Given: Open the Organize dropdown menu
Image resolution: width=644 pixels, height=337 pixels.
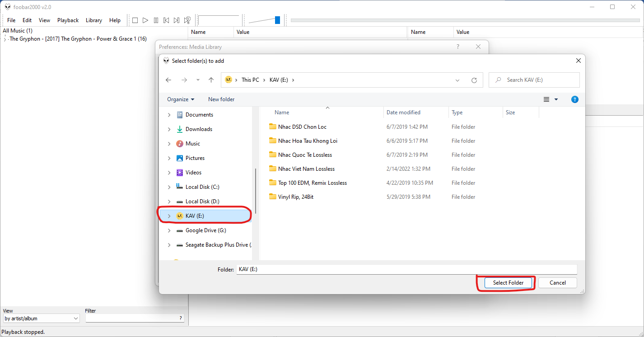Looking at the screenshot, I should 181,99.
